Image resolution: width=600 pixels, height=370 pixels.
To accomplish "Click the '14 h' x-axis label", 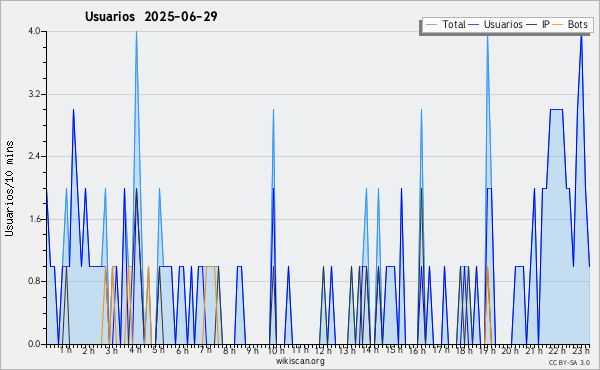I will coord(370,350).
